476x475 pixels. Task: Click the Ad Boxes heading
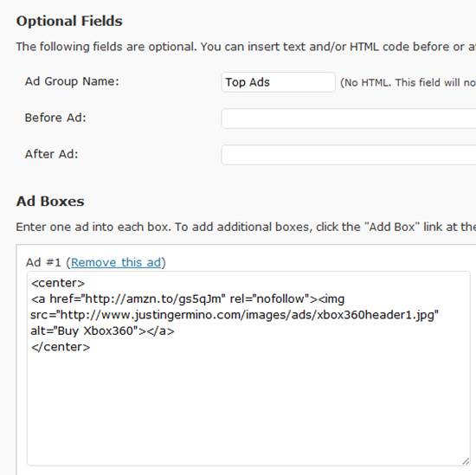pos(50,202)
